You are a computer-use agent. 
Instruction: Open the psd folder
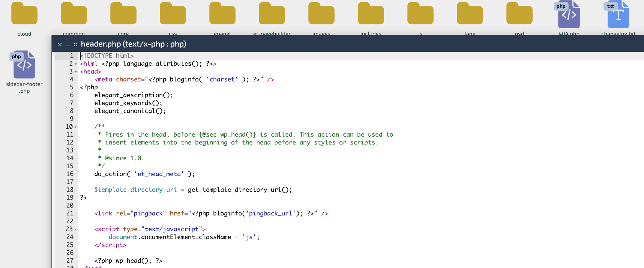point(519,14)
